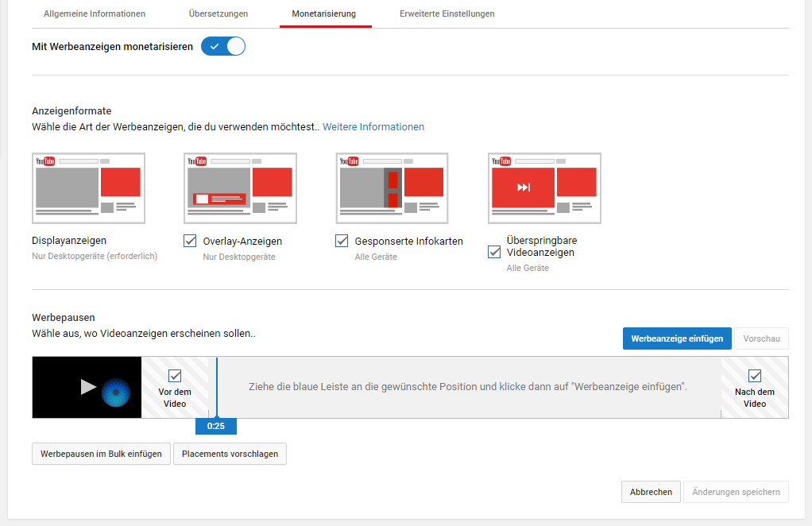Click the Überspringbare Videoanzeigen preview icon
This screenshot has width=812, height=526.
click(x=544, y=188)
